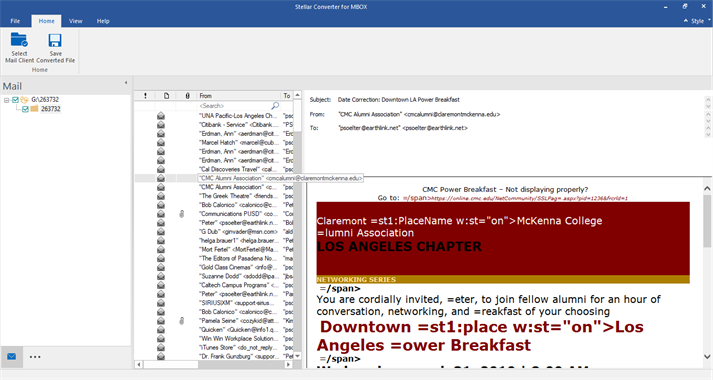This screenshot has width=713, height=380.
Task: Click attachment icon in Communications PUSD row
Action: 181,214
